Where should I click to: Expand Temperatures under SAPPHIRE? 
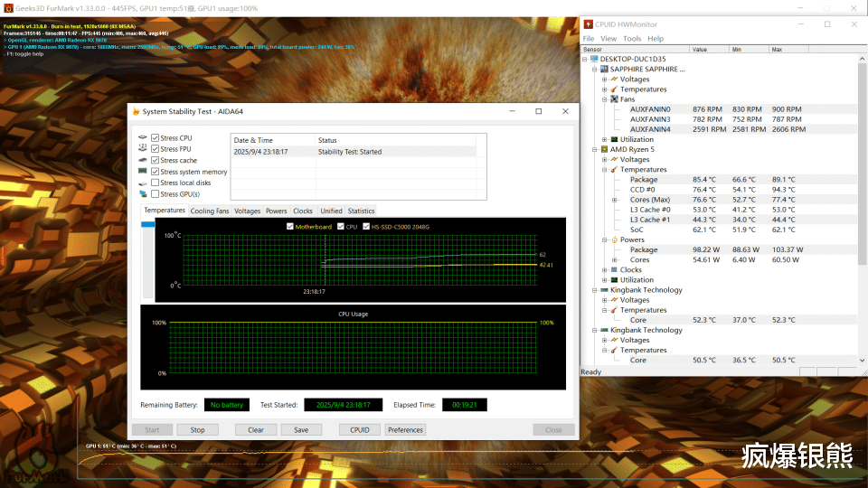point(605,89)
